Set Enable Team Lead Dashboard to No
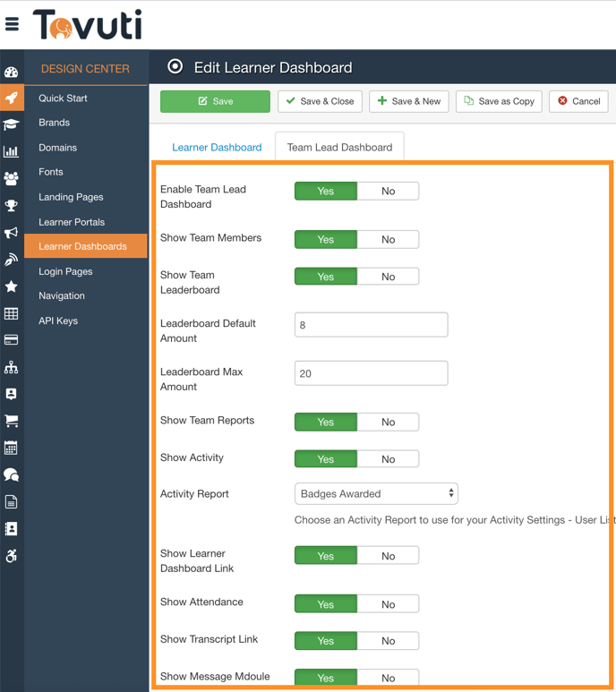This screenshot has height=692, width=616. click(x=388, y=191)
